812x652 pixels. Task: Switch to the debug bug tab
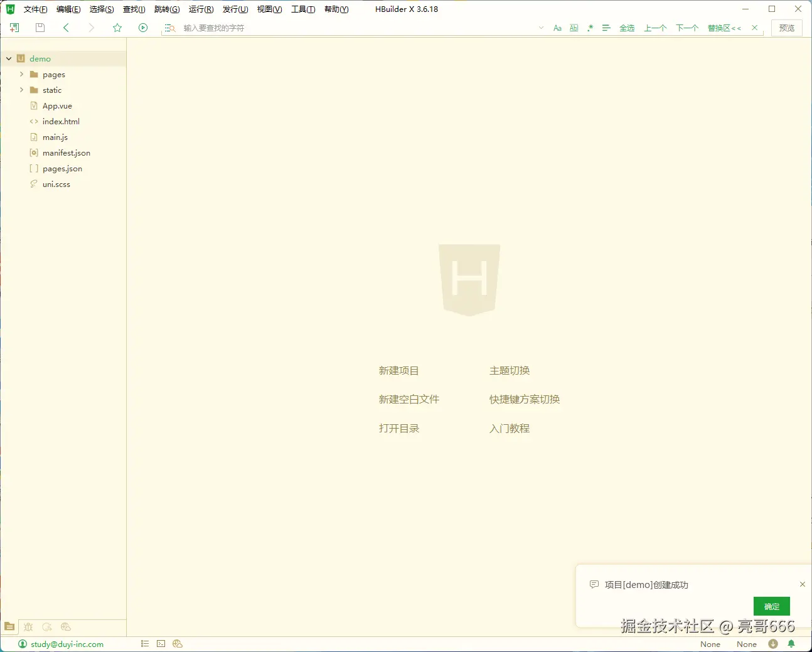(x=28, y=627)
